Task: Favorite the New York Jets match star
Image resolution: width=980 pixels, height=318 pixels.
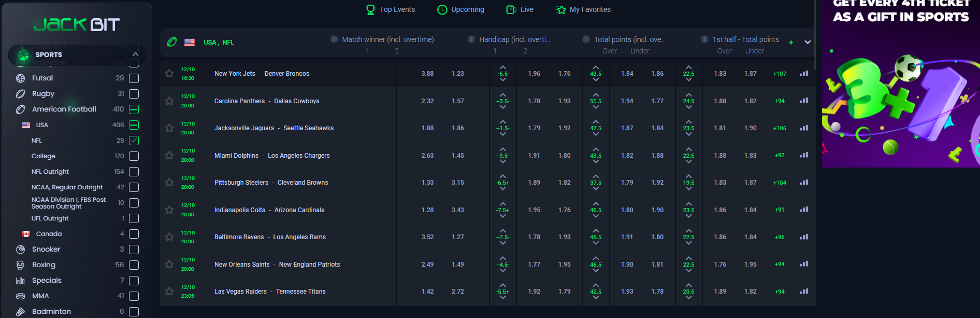Action: point(169,74)
